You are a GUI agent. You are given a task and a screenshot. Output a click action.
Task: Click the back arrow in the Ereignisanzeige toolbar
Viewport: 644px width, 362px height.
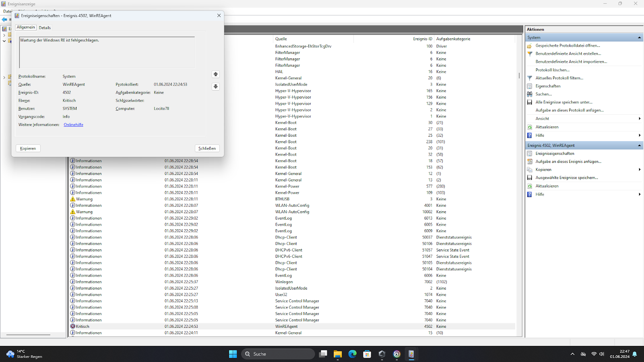pos(4,20)
